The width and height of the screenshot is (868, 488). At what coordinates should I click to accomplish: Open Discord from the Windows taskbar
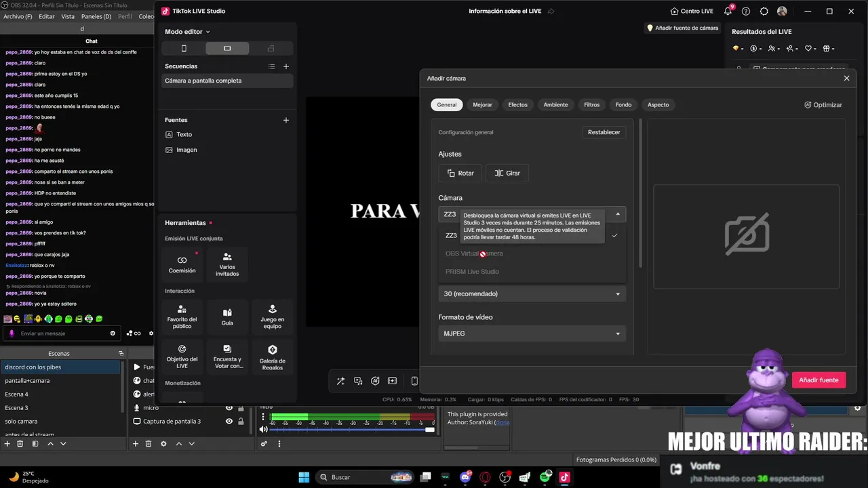click(x=465, y=477)
